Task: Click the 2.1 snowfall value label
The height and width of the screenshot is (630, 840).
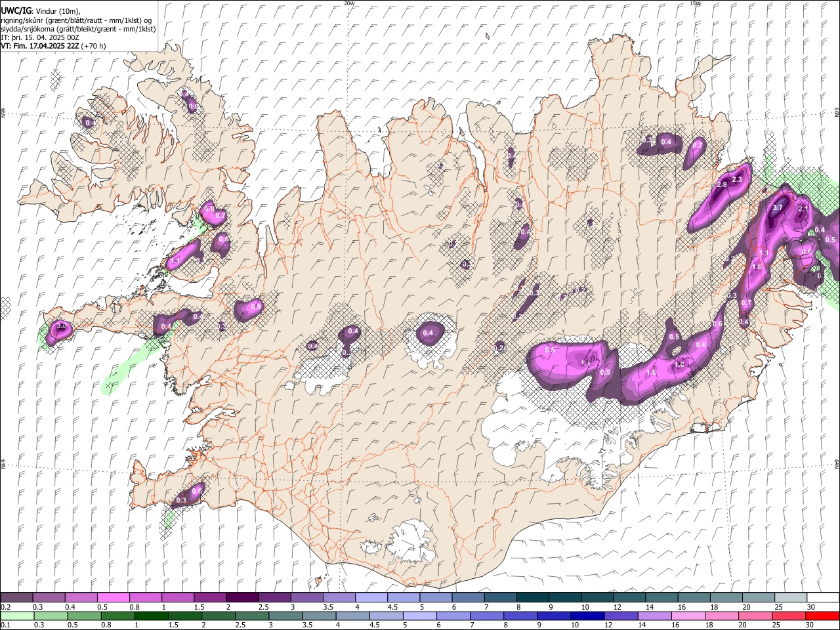Action: (x=803, y=209)
